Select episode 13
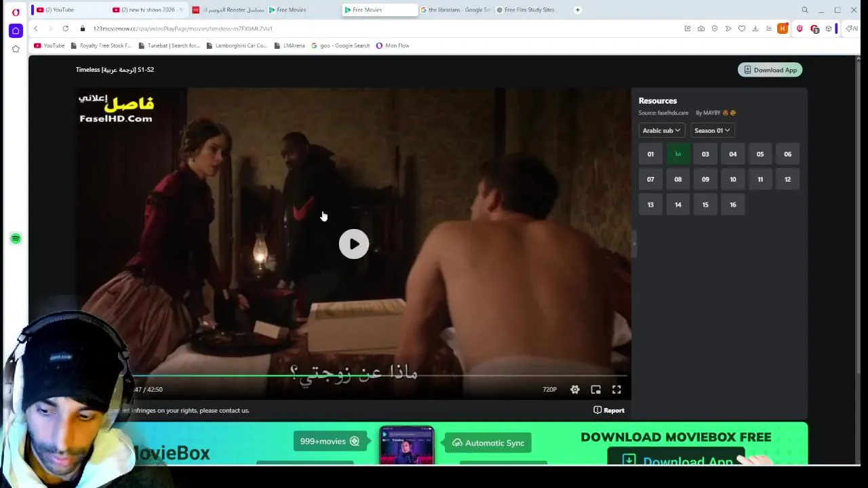The height and width of the screenshot is (488, 868). (650, 205)
